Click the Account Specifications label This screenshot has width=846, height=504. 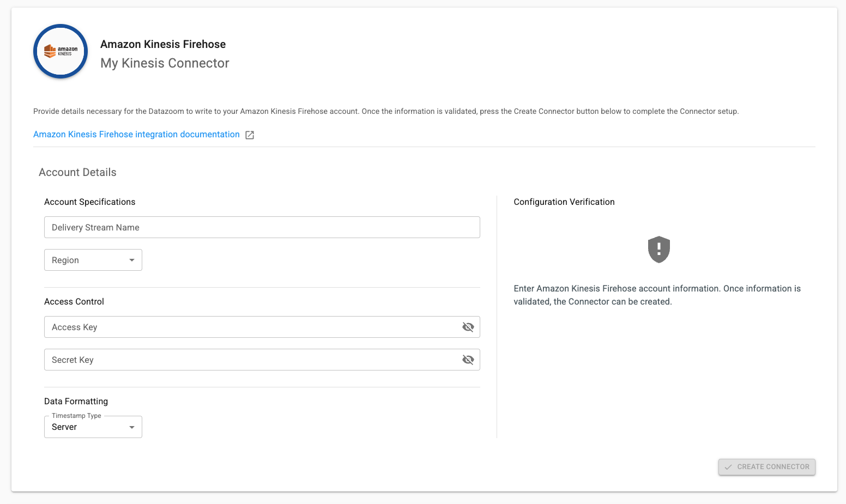(89, 202)
